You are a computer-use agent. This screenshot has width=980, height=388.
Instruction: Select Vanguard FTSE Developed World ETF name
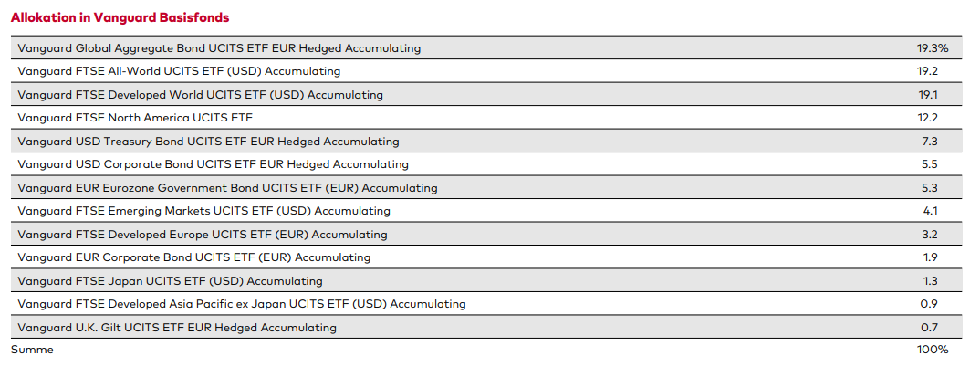200,95
